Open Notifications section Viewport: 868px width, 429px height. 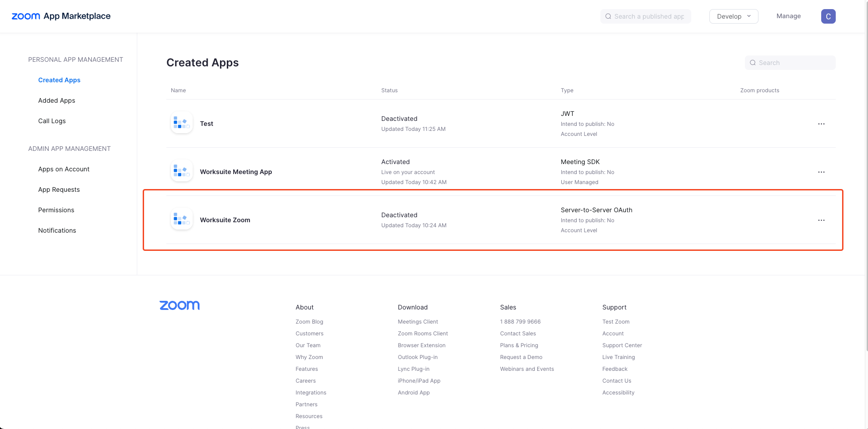[x=57, y=230]
